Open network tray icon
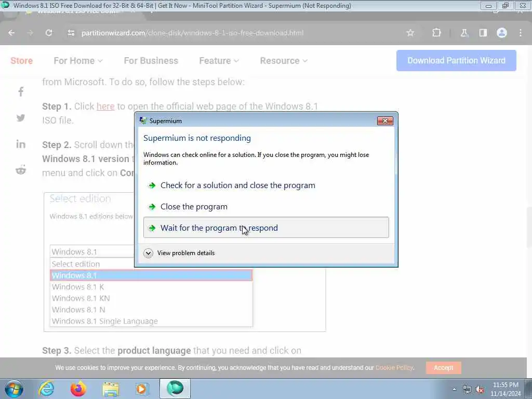 coord(467,390)
